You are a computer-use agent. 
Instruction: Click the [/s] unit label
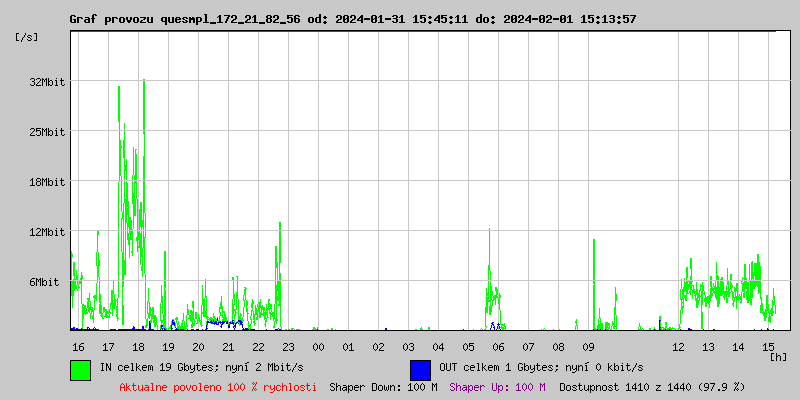coord(27,37)
